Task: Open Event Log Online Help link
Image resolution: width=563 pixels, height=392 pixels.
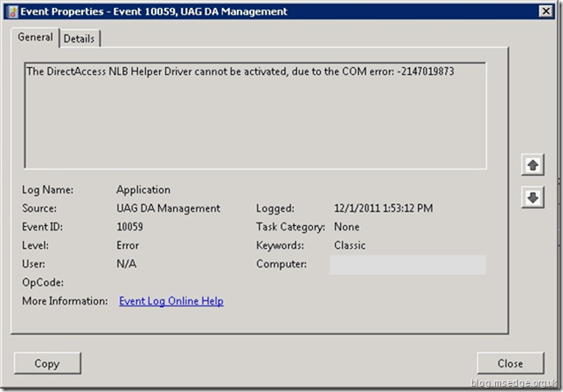Action: pos(171,301)
